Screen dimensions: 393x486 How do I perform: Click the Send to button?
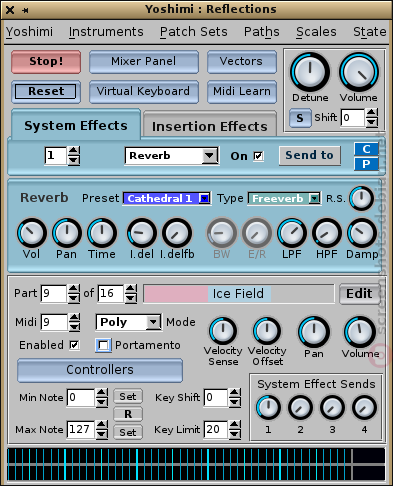[x=310, y=155]
